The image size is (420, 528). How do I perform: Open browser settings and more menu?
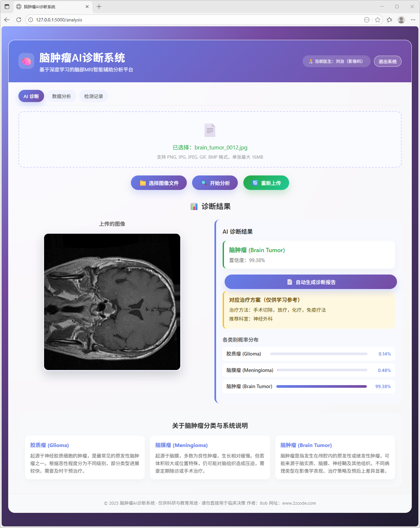[413, 20]
